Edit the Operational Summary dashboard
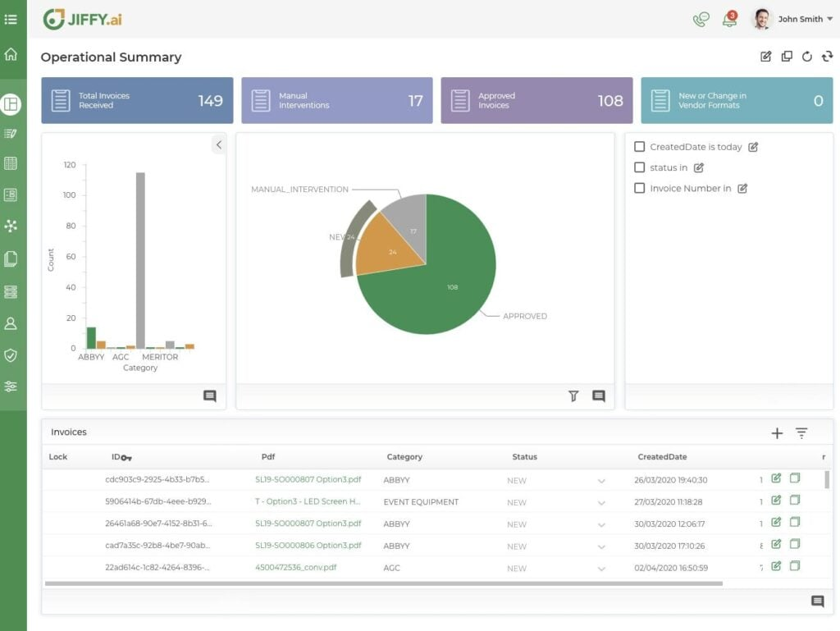 click(765, 57)
